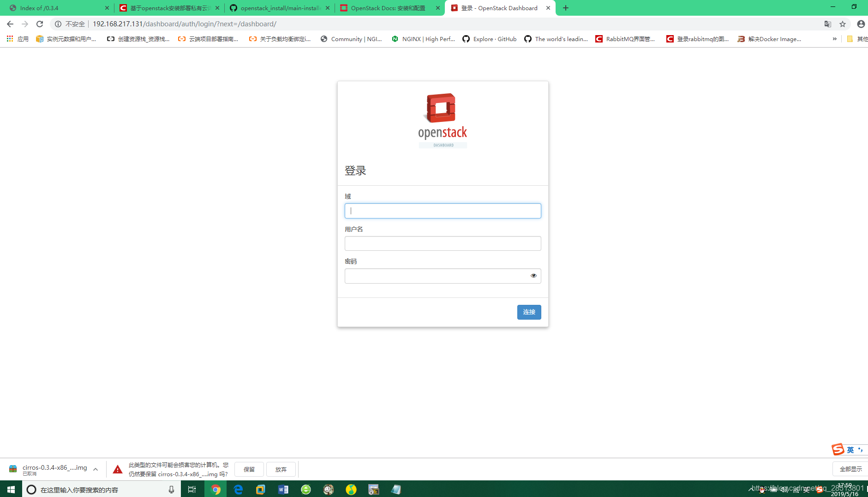
Task: Click the taskbar microphone icon
Action: 171,490
